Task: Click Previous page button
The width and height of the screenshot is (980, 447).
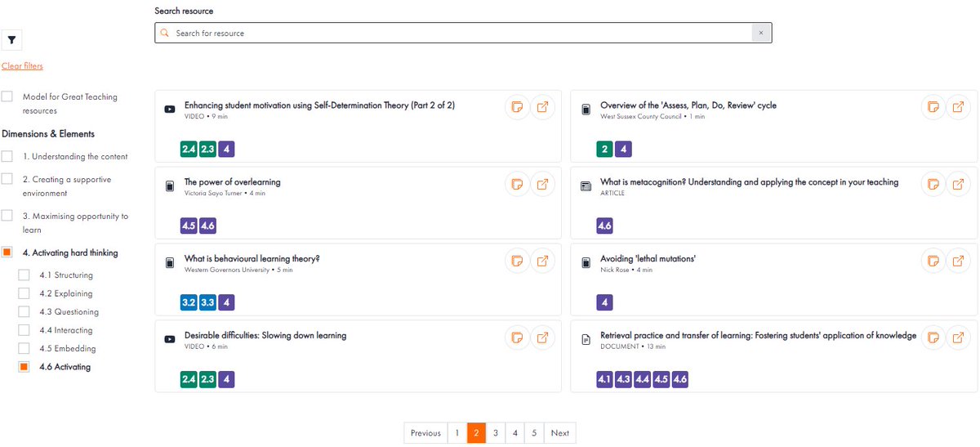Action: coord(425,433)
